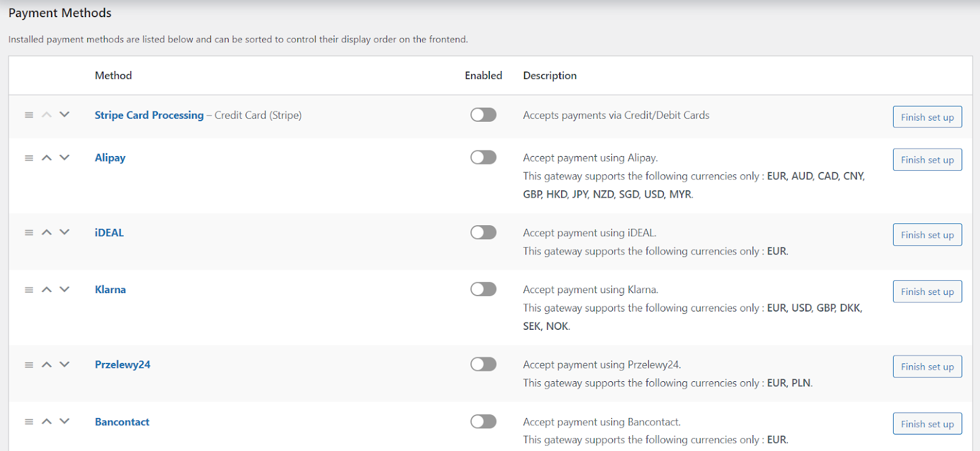Grab the drag handle for Stripe Card Processing
Image resolution: width=980 pixels, height=451 pixels.
click(29, 115)
